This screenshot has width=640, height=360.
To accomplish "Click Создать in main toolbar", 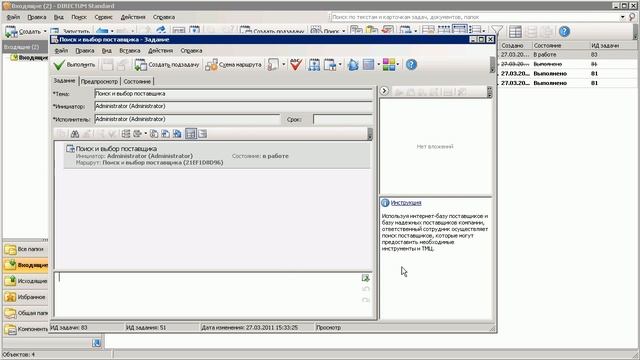I will click(x=23, y=31).
